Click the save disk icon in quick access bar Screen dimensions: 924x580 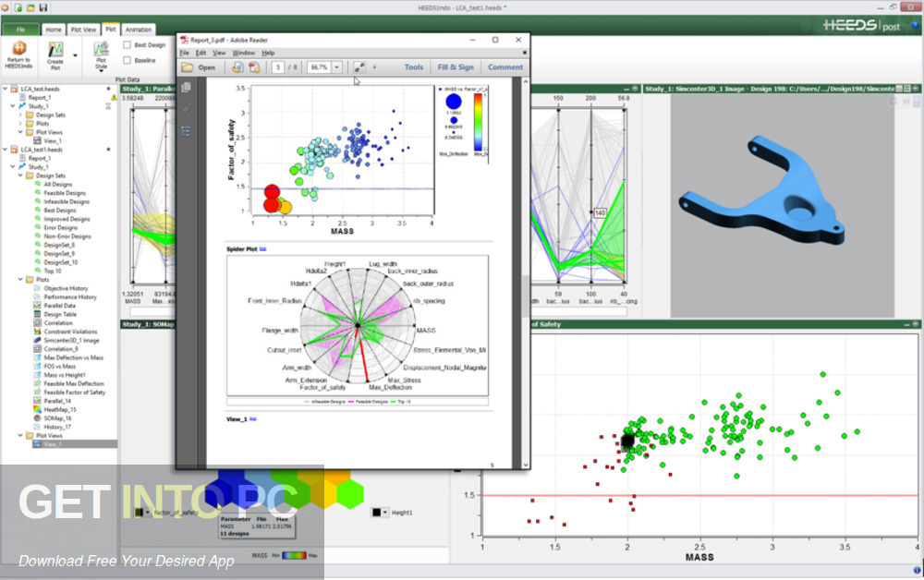tap(43, 7)
